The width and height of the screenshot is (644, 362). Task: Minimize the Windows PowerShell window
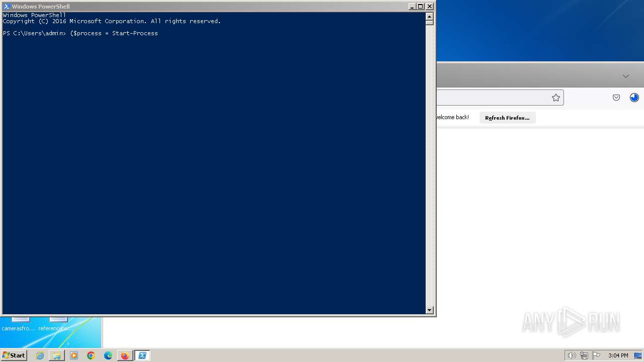point(413,7)
